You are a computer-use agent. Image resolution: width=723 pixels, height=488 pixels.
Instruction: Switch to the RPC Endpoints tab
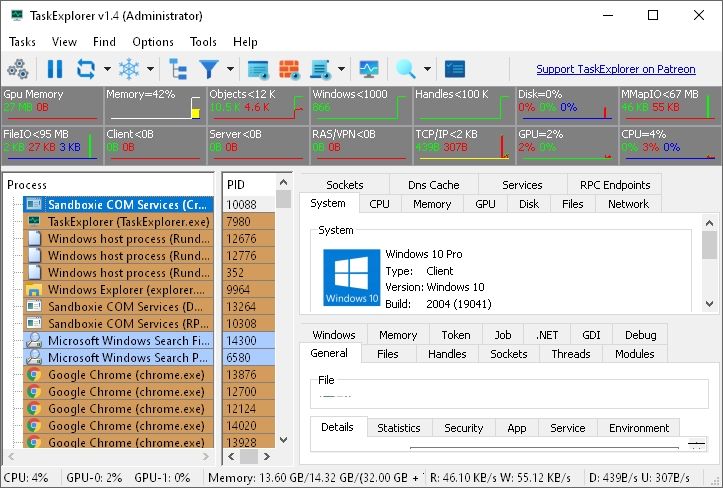pyautogui.click(x=615, y=185)
